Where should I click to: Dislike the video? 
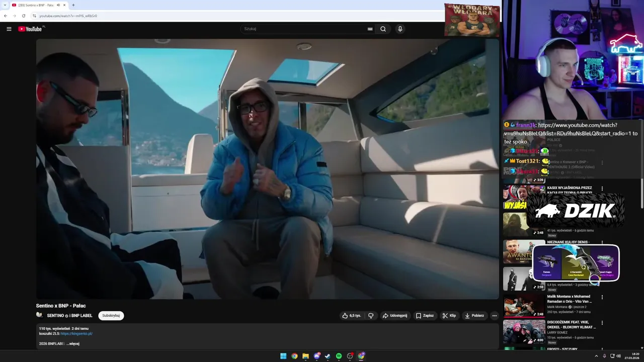click(371, 316)
